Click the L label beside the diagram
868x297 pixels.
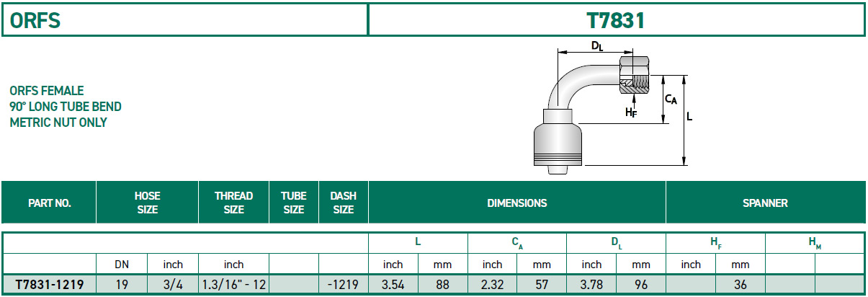[x=690, y=116]
